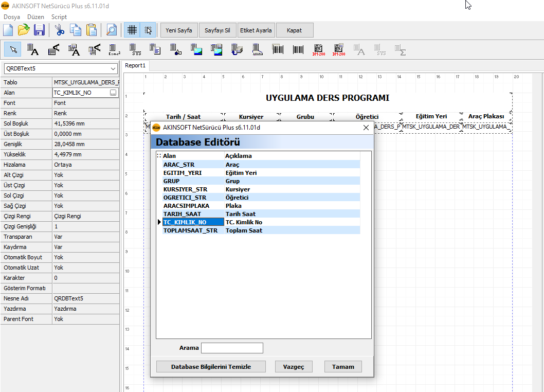Click the Yeni Sayfa button

pyautogui.click(x=178, y=30)
